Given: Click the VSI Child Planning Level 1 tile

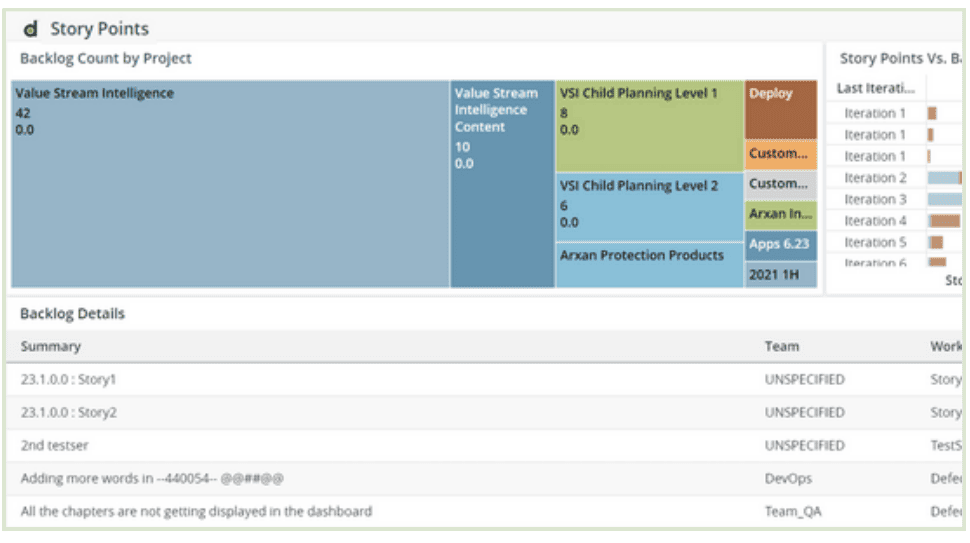Looking at the screenshot, I should pos(650,126).
